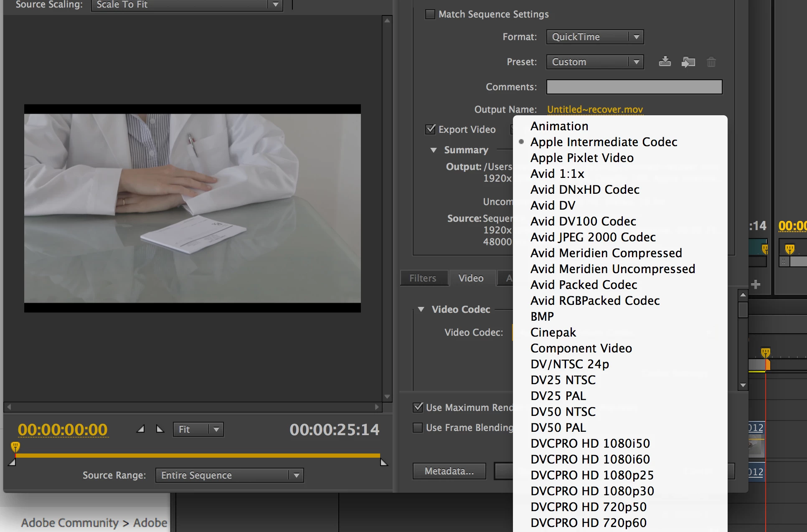
Task: Click the Set In Point triangle icon
Action: 141,429
